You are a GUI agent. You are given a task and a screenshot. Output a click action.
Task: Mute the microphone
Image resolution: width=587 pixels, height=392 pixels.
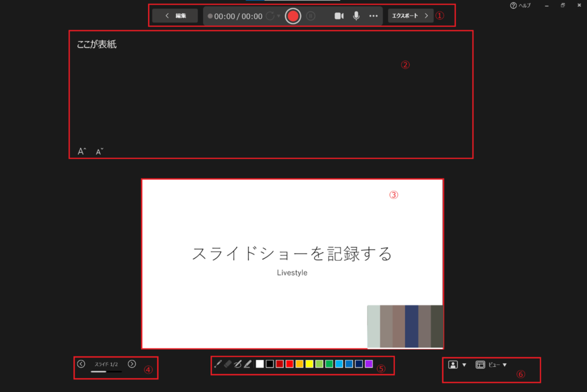(356, 16)
